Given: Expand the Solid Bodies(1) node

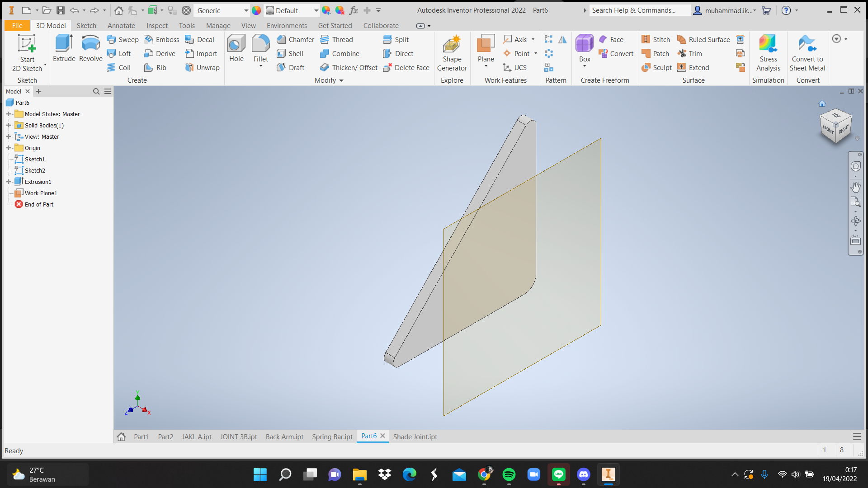Looking at the screenshot, I should pyautogui.click(x=9, y=125).
